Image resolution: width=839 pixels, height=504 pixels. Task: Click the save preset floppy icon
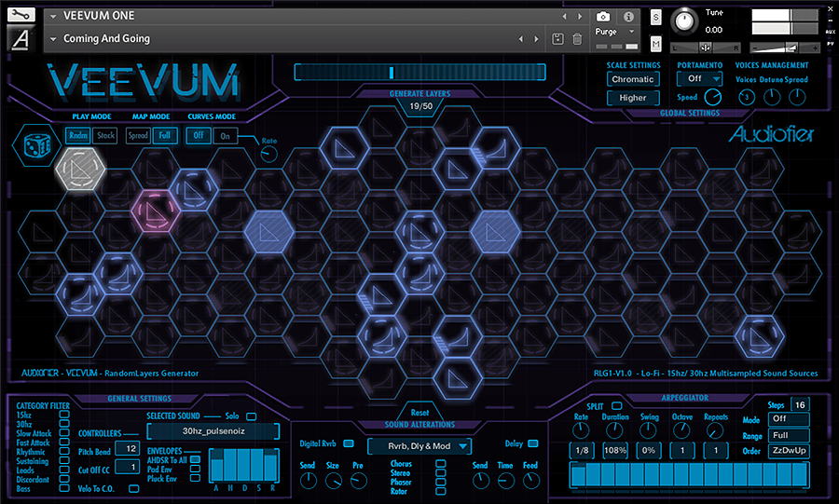(557, 38)
